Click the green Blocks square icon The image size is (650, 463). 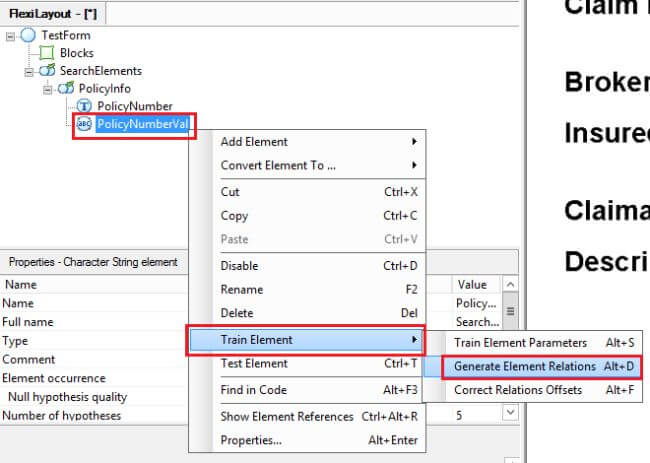tap(46, 53)
